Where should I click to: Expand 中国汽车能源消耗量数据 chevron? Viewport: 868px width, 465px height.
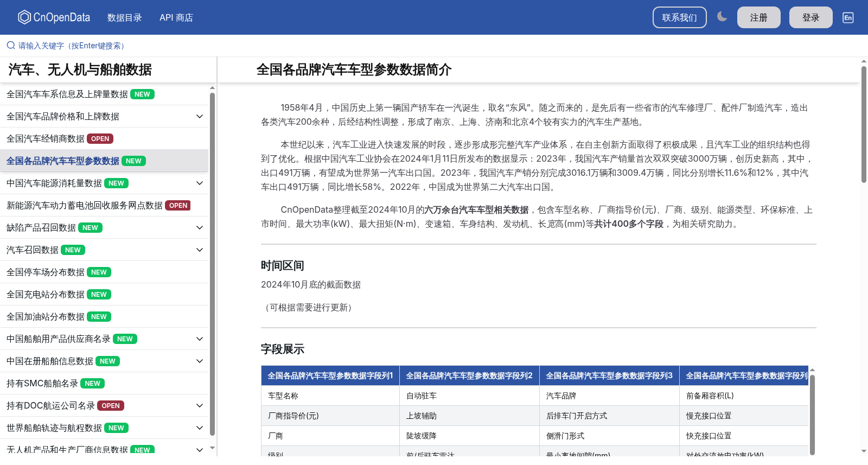(200, 183)
